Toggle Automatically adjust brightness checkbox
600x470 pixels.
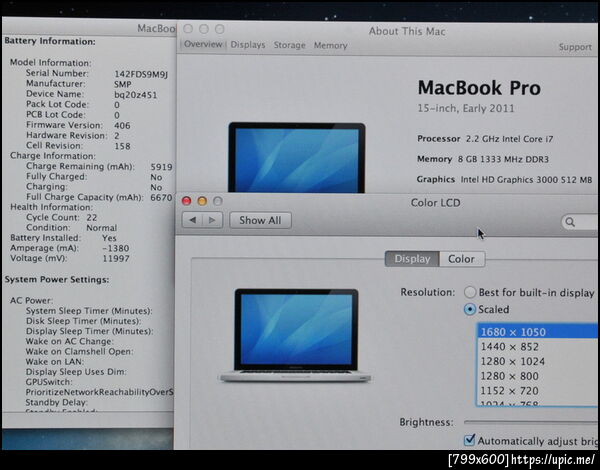click(x=470, y=440)
